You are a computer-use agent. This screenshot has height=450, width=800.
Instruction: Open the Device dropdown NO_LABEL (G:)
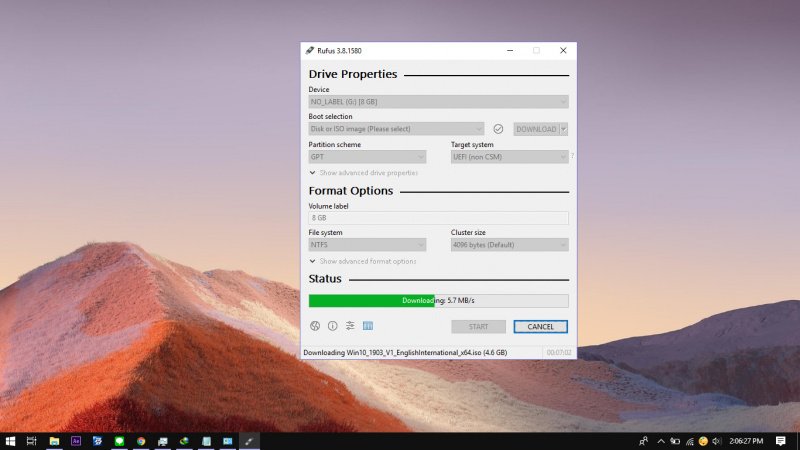tap(438, 102)
